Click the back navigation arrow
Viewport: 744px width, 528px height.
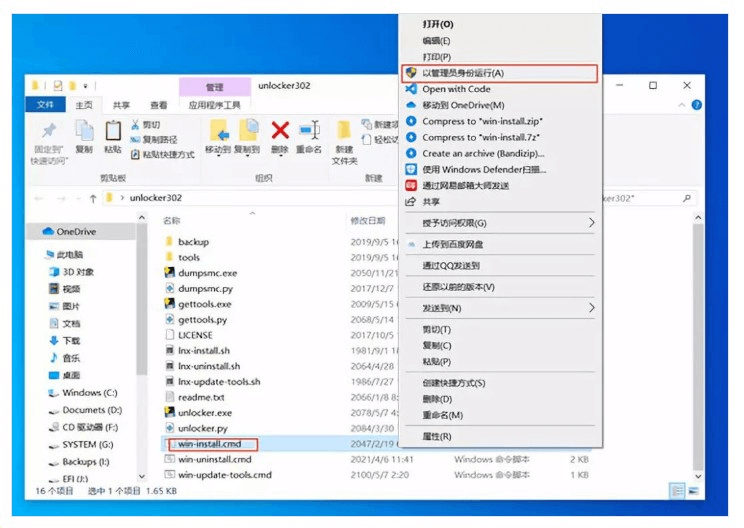(x=39, y=198)
